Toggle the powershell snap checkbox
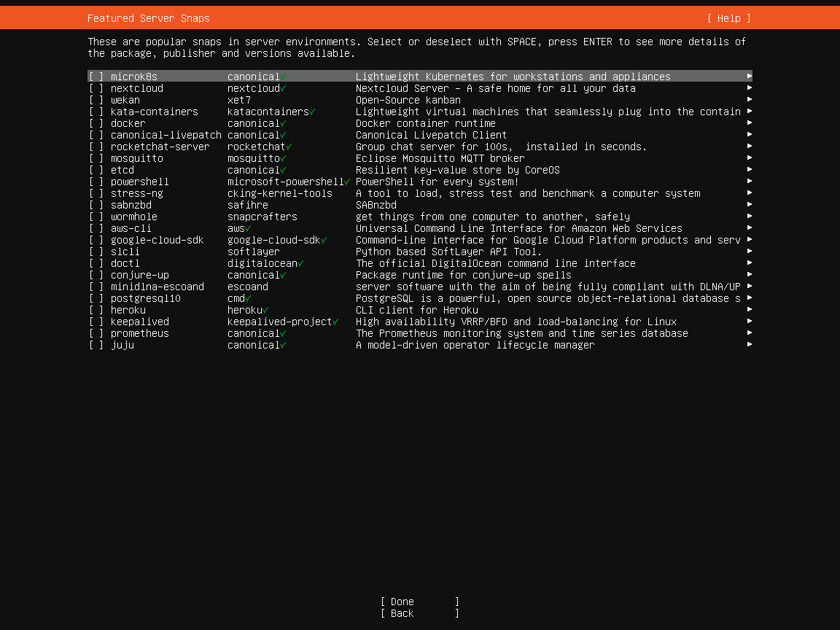This screenshot has width=840, height=630. point(96,182)
